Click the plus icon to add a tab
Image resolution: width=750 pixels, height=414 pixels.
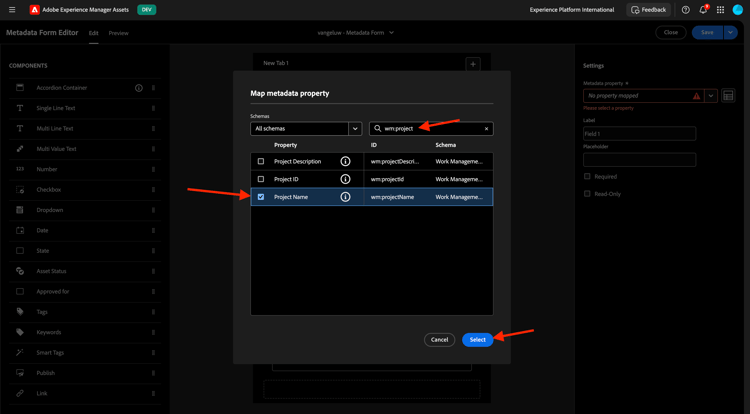(x=473, y=64)
